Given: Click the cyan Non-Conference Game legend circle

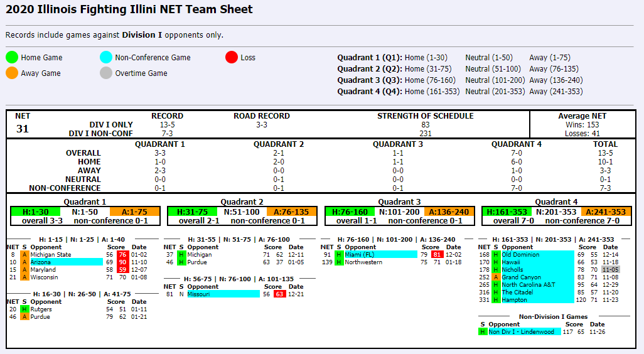Looking at the screenshot, I should pyautogui.click(x=106, y=57).
